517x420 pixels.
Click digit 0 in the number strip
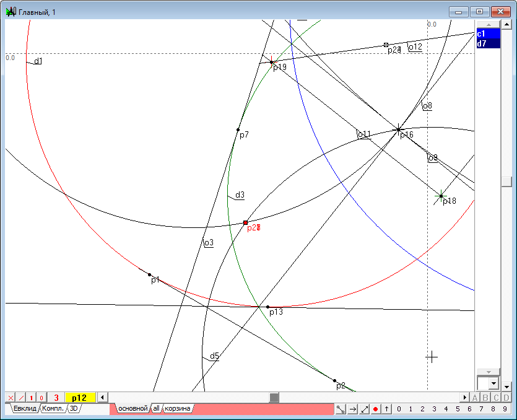(x=399, y=409)
